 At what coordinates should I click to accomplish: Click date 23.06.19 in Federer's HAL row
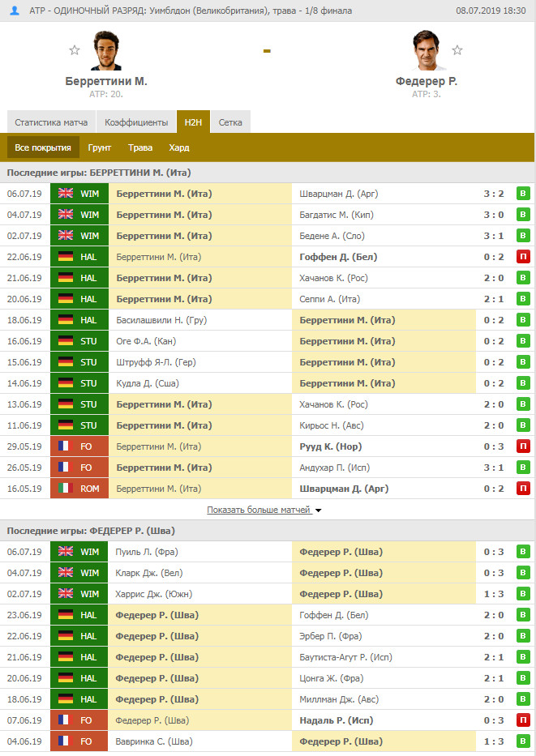pos(24,615)
